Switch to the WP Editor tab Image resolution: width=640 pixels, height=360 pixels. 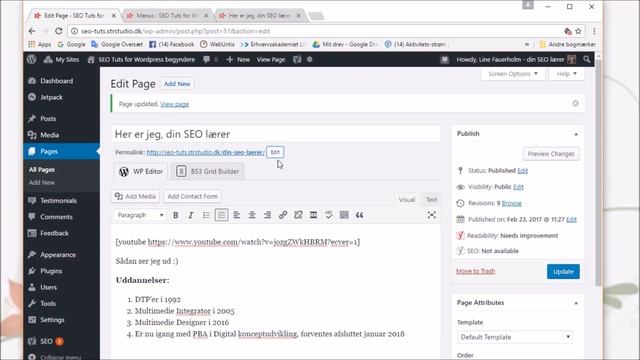[141, 171]
